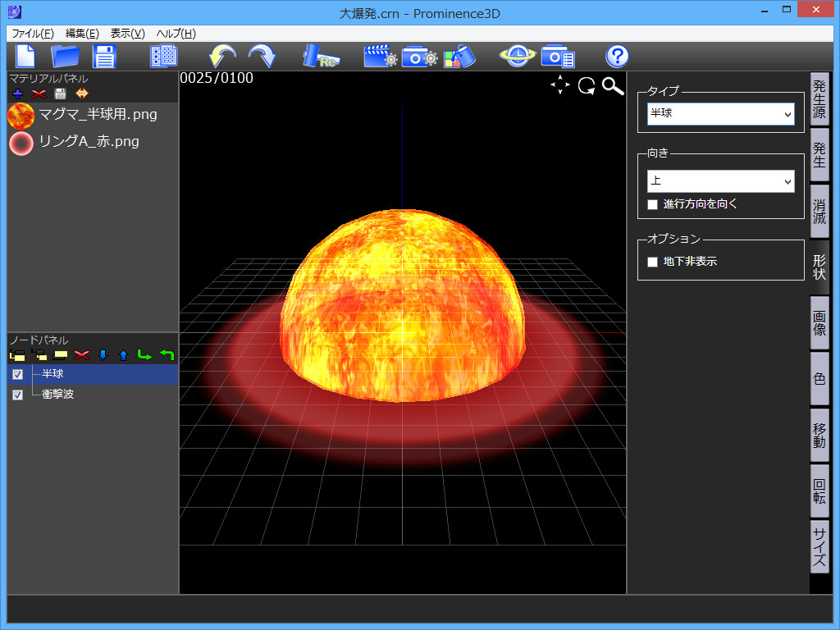Switch to the 画像 side tab
This screenshot has width=840, height=630.
(819, 322)
